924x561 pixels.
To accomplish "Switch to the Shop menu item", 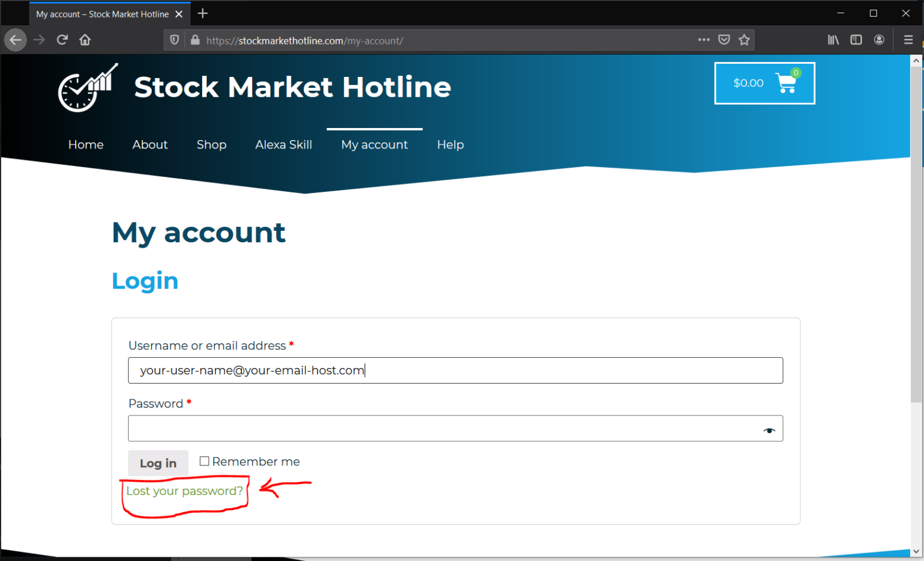I will [211, 144].
